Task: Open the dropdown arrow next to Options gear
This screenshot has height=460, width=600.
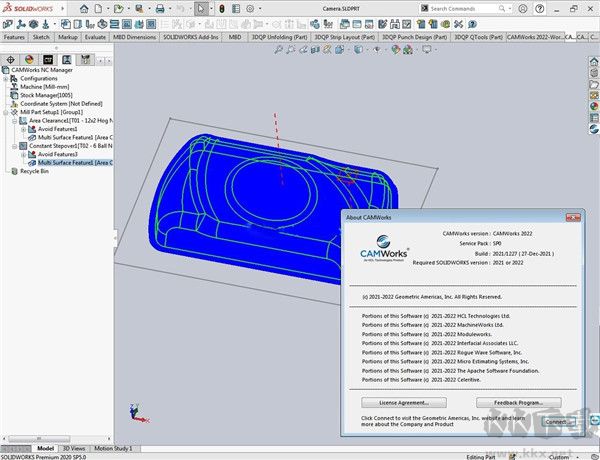Action: tap(260, 8)
